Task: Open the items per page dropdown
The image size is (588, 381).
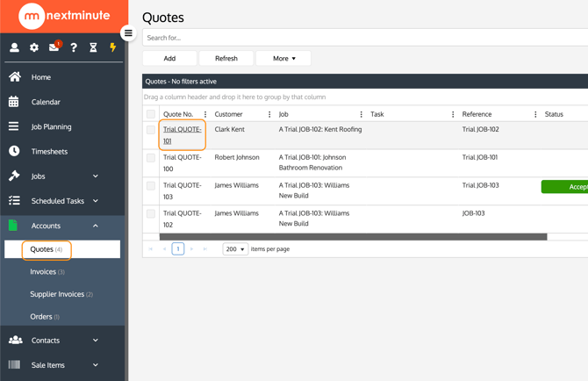Action: pyautogui.click(x=235, y=249)
